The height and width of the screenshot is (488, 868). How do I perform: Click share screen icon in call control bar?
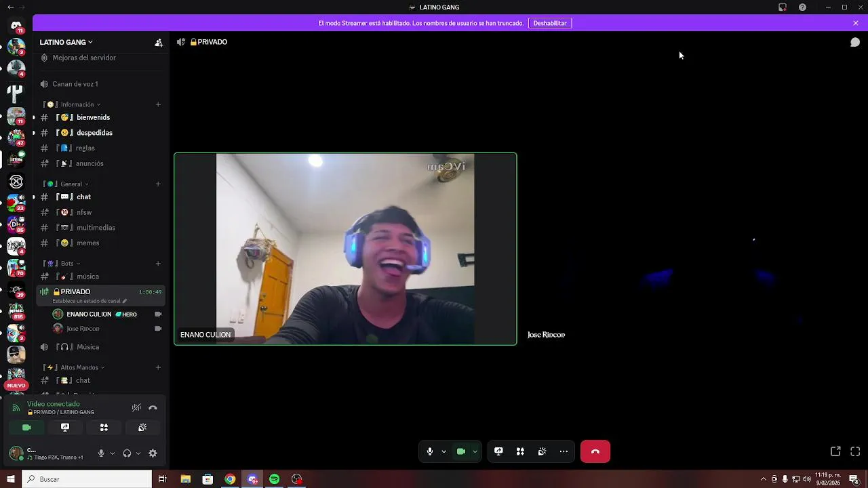click(498, 451)
